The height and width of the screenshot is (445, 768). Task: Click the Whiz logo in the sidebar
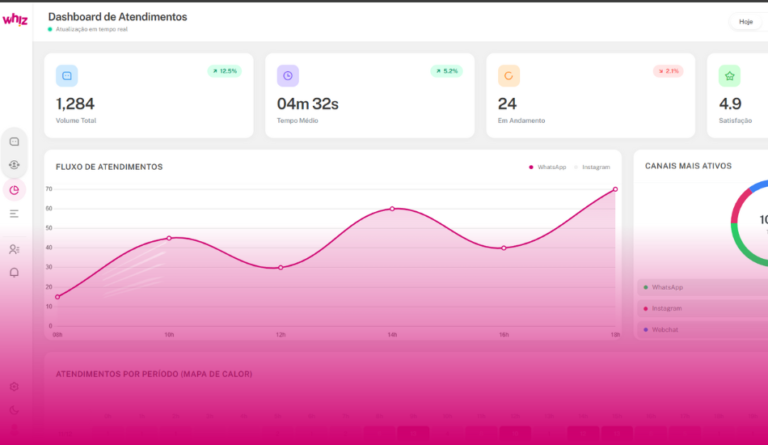[15, 18]
